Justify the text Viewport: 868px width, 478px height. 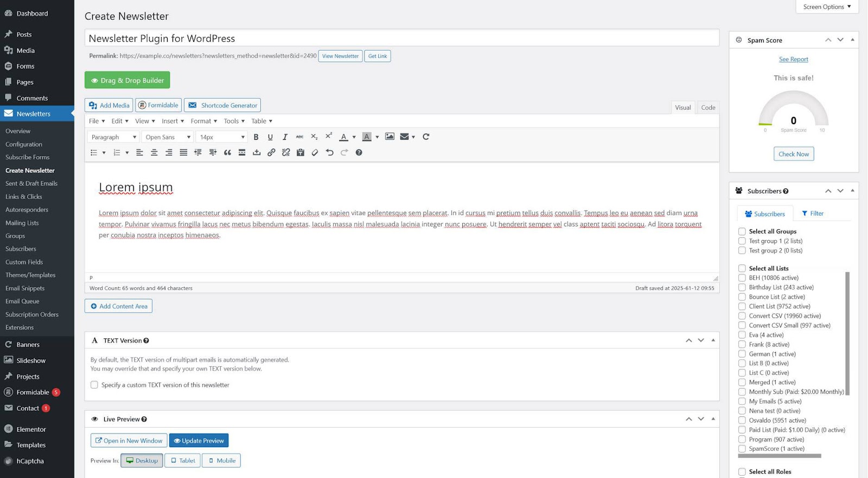(183, 153)
